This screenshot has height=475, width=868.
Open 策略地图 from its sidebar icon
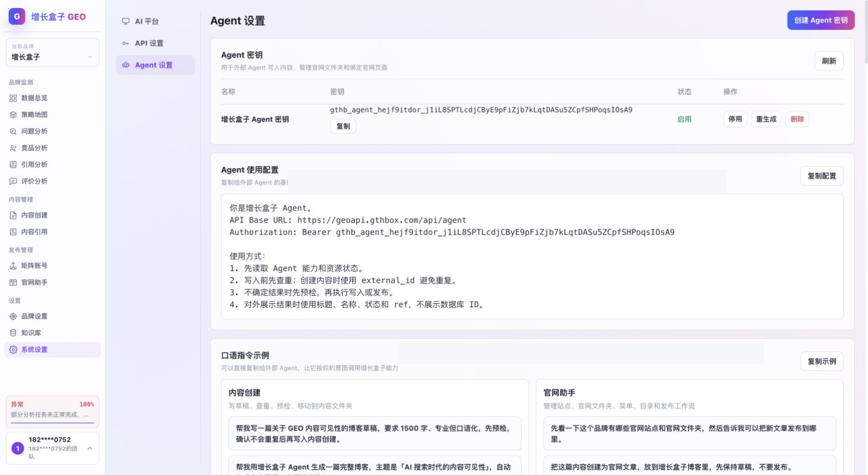13,115
